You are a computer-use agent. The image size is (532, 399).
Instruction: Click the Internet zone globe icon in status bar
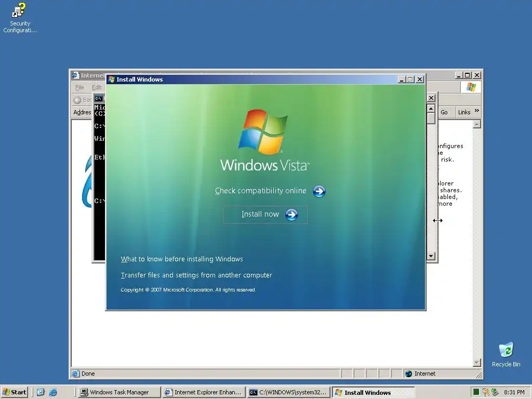click(409, 374)
